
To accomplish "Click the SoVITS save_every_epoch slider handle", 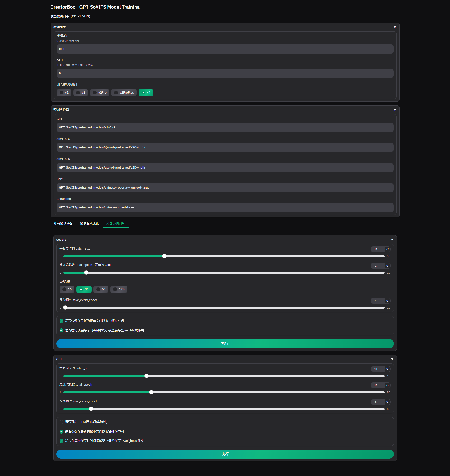I will (65, 307).
